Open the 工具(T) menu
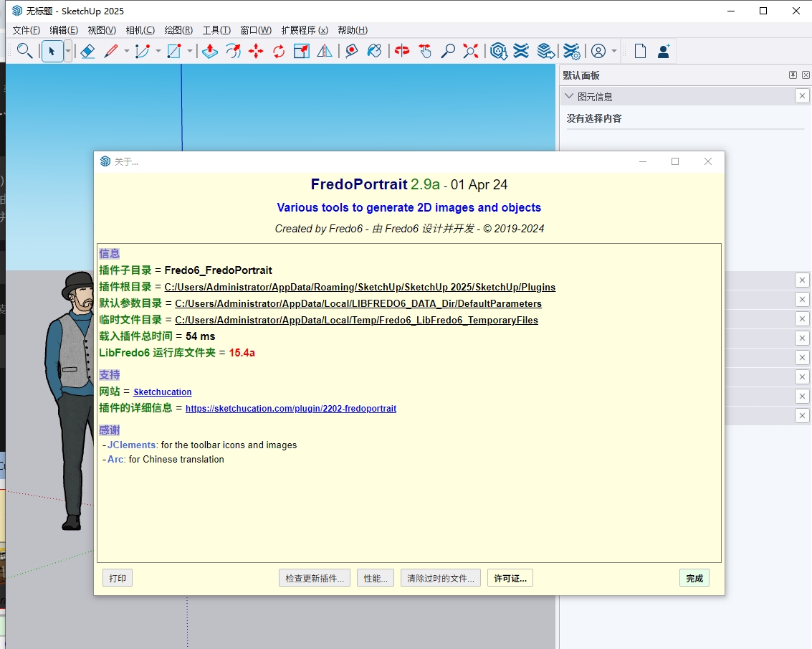This screenshot has width=812, height=649. [x=216, y=30]
